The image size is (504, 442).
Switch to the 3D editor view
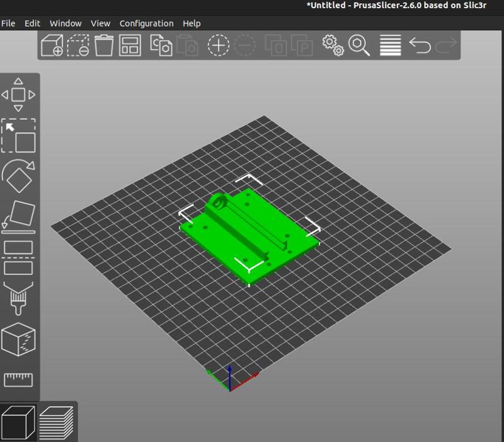18,422
